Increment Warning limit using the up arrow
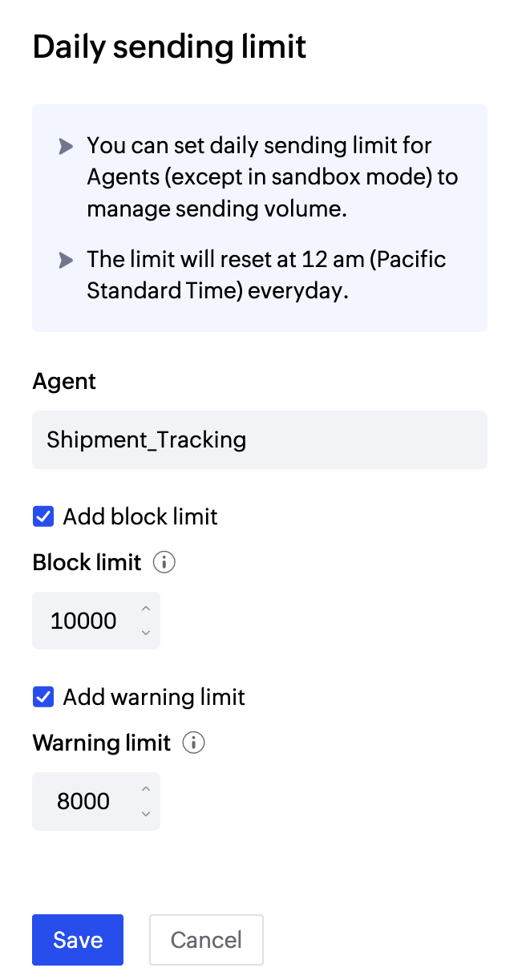The width and height of the screenshot is (526, 980). coord(146,790)
